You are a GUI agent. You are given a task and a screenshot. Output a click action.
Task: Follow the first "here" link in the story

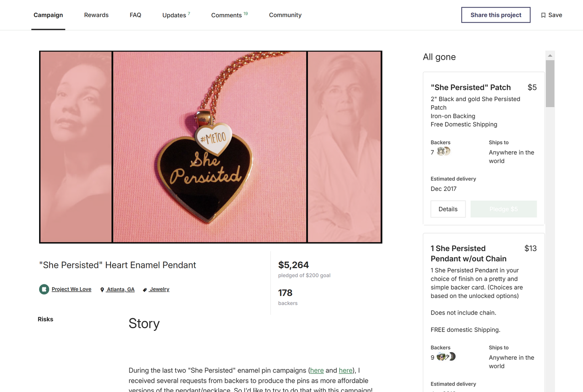tap(317, 370)
